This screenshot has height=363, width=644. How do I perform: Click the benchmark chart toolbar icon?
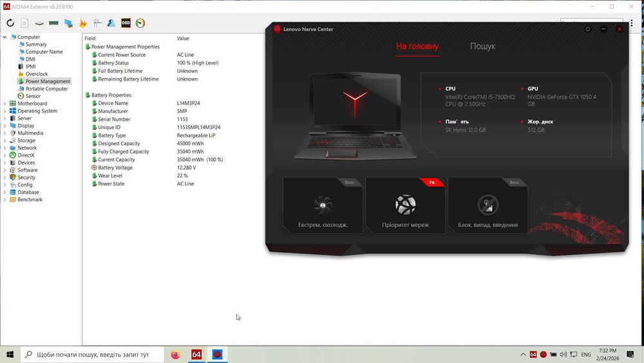97,23
